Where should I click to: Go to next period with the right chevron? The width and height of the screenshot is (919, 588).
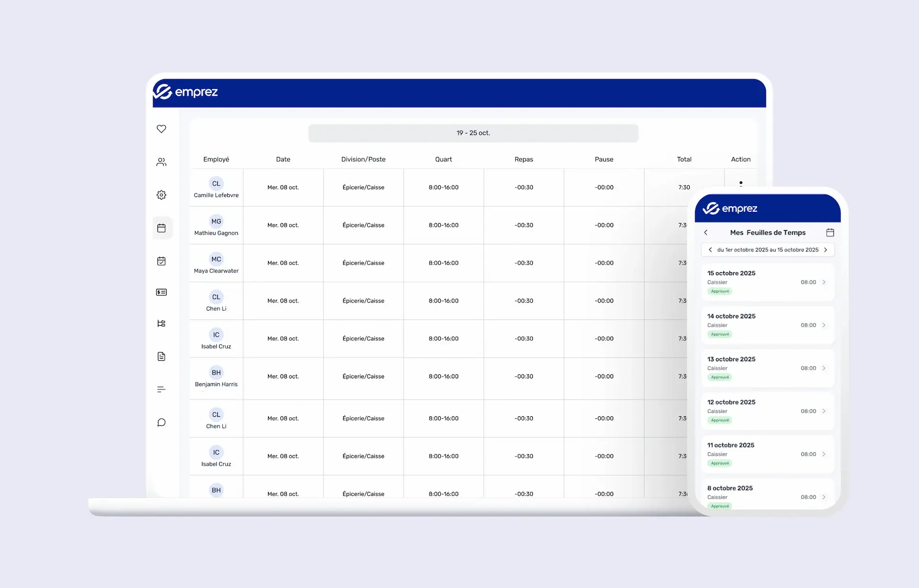pos(826,249)
